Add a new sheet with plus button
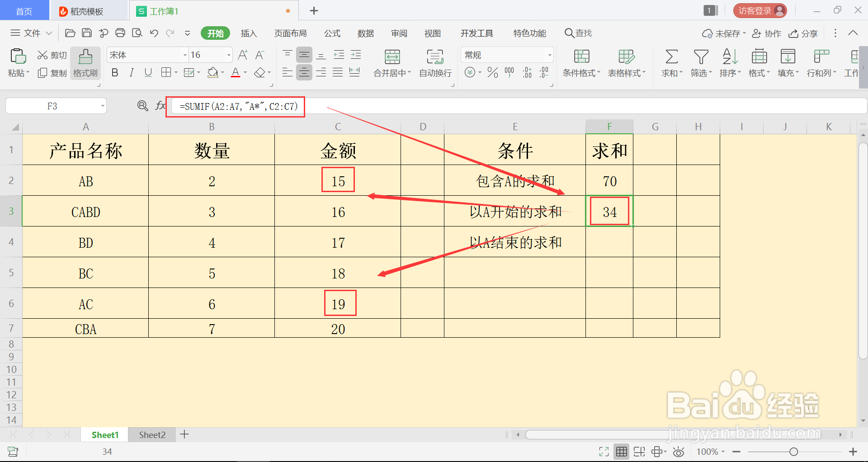 [x=184, y=434]
